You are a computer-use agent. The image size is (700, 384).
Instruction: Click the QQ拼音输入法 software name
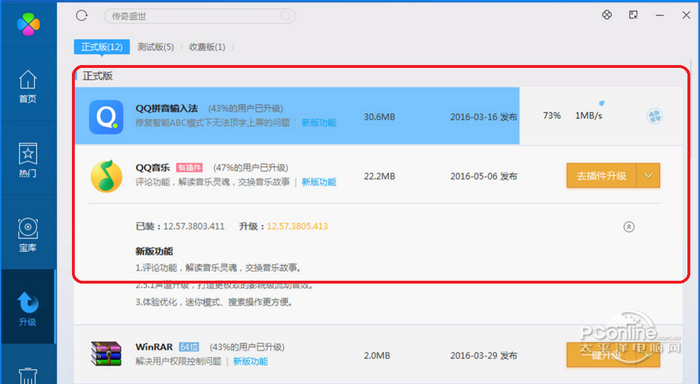tap(167, 109)
